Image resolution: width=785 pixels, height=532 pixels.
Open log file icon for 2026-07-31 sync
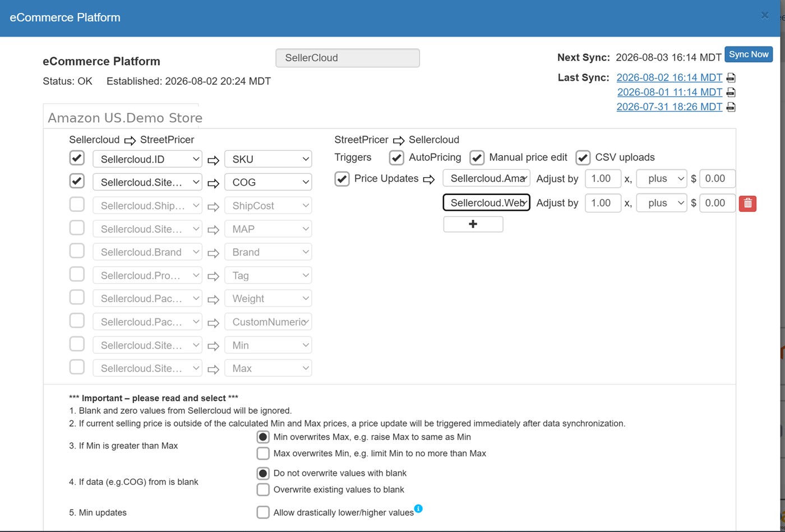pos(731,107)
